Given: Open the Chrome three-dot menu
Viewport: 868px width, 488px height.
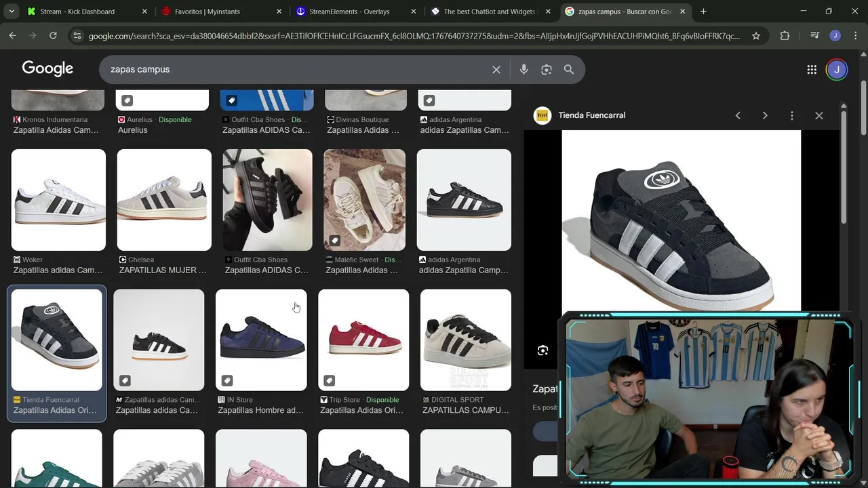Looking at the screenshot, I should [854, 36].
